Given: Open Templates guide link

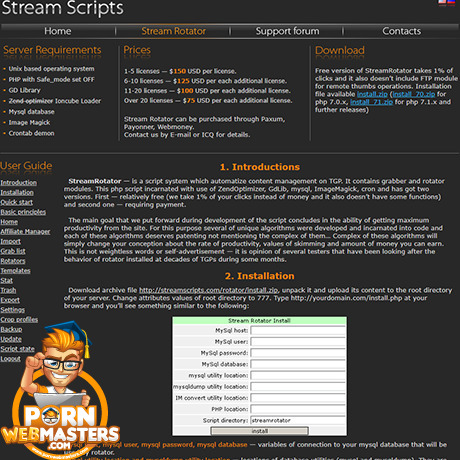Looking at the screenshot, I should coord(15,271).
